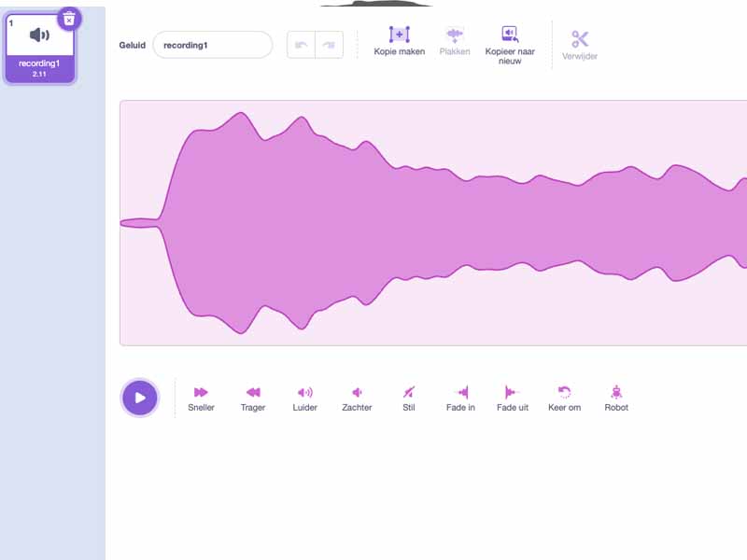
Task: Click the Plakken paste button
Action: [x=455, y=35]
